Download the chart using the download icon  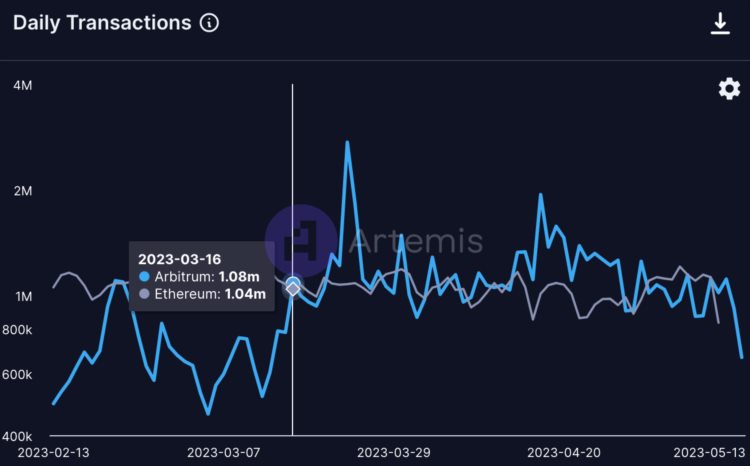click(720, 23)
